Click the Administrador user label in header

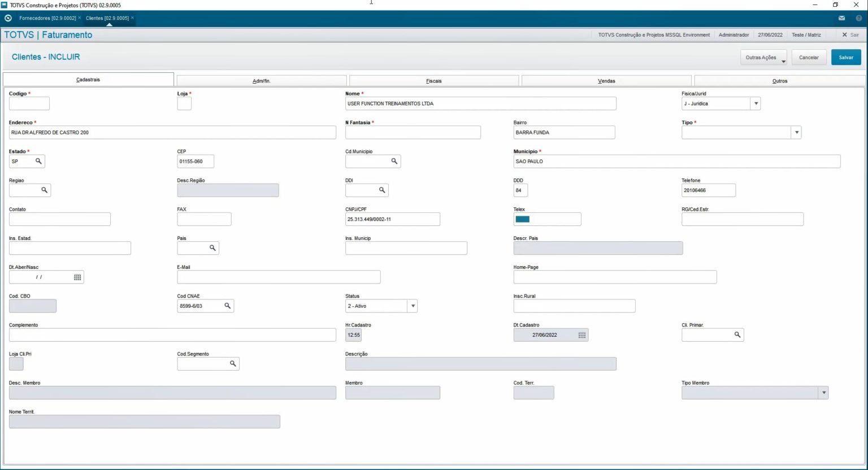734,35
